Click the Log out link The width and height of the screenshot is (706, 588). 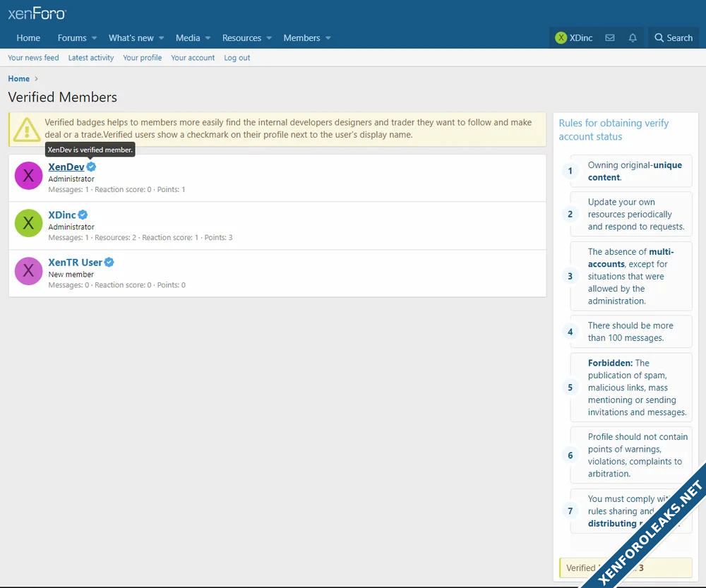237,58
